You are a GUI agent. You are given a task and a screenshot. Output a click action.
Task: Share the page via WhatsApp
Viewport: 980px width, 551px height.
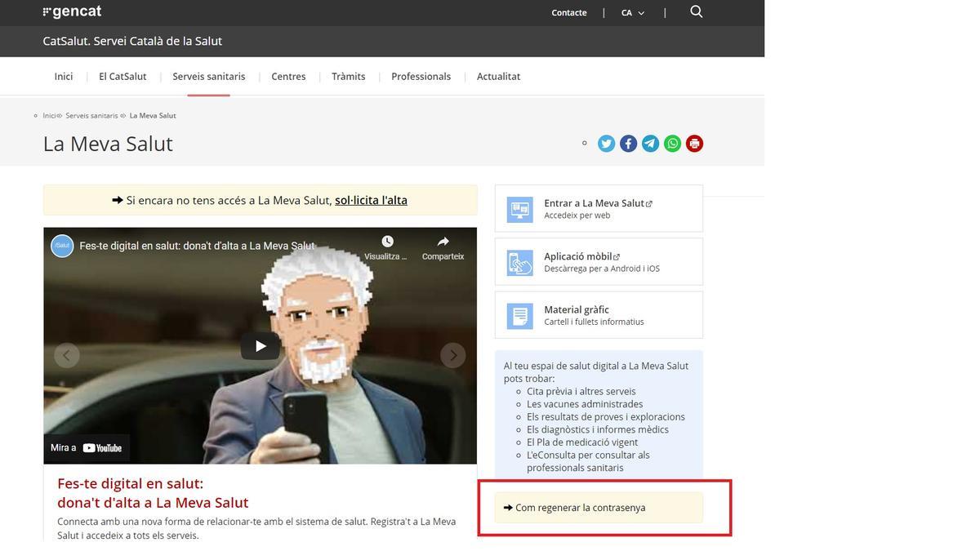pos(671,143)
